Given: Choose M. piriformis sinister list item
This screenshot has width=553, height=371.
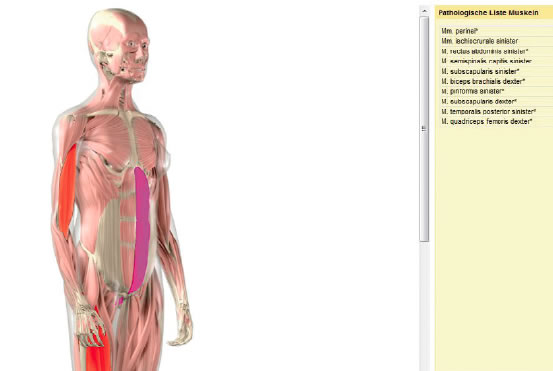Looking at the screenshot, I should coord(473,91).
